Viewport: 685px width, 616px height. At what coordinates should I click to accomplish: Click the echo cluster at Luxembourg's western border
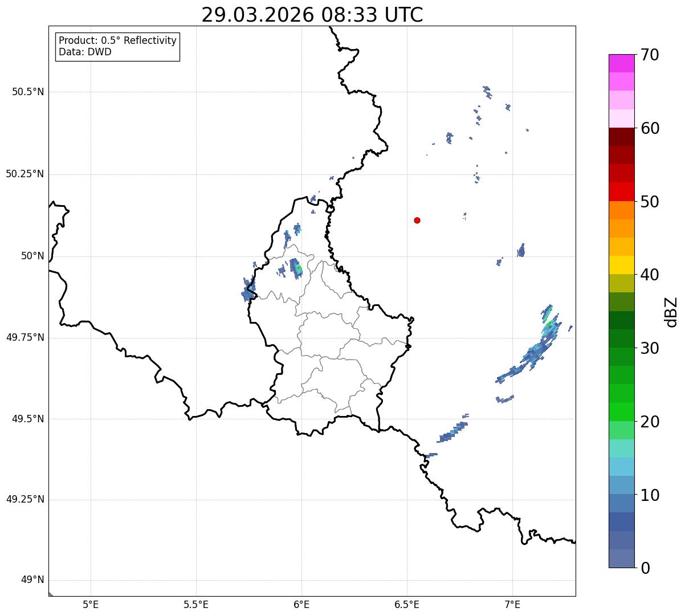coord(248,289)
